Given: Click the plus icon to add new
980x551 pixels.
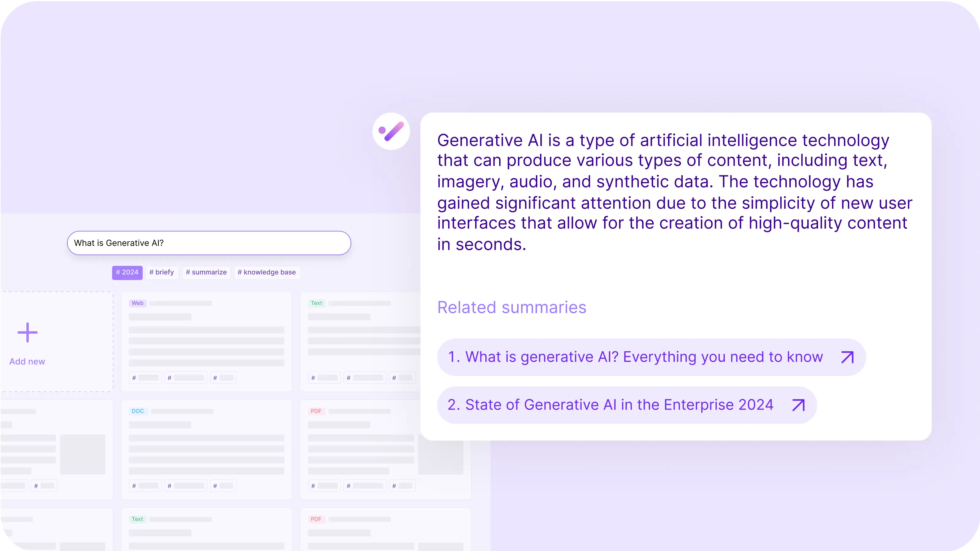Looking at the screenshot, I should click(27, 332).
